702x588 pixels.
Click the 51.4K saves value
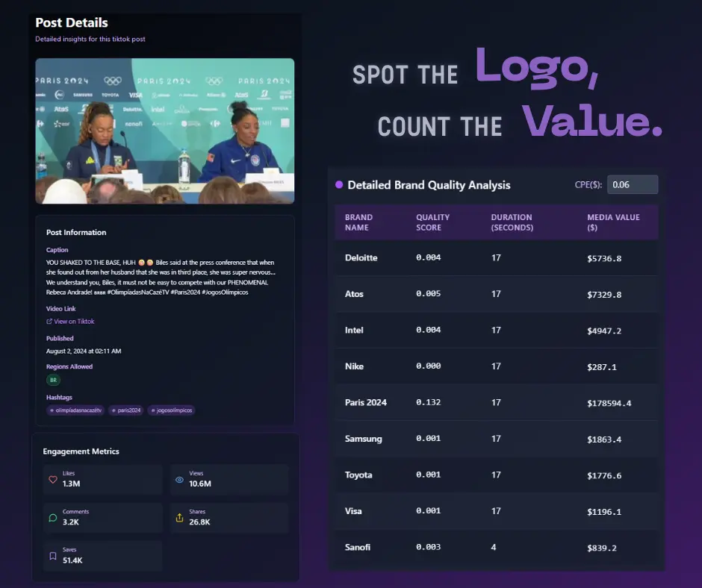[x=72, y=560]
